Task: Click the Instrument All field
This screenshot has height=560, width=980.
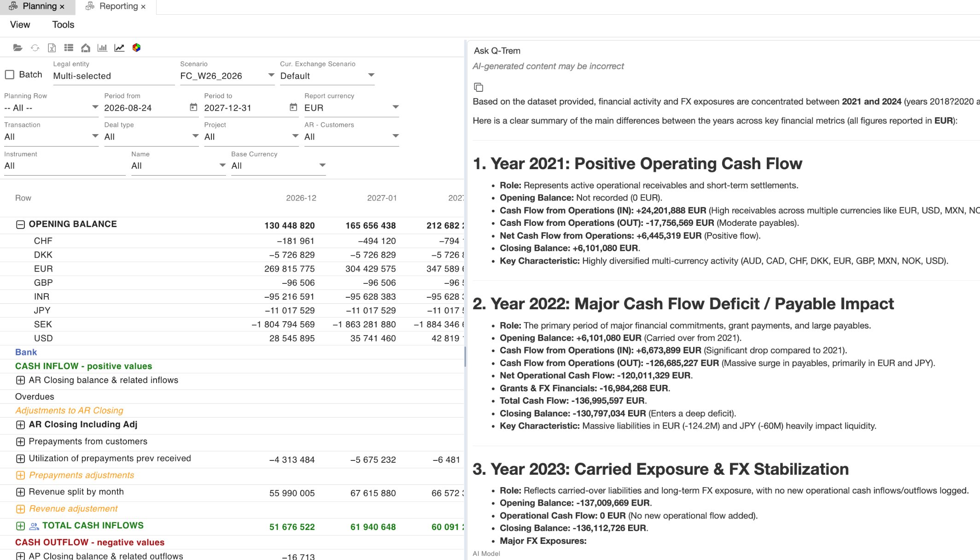Action: click(x=64, y=166)
